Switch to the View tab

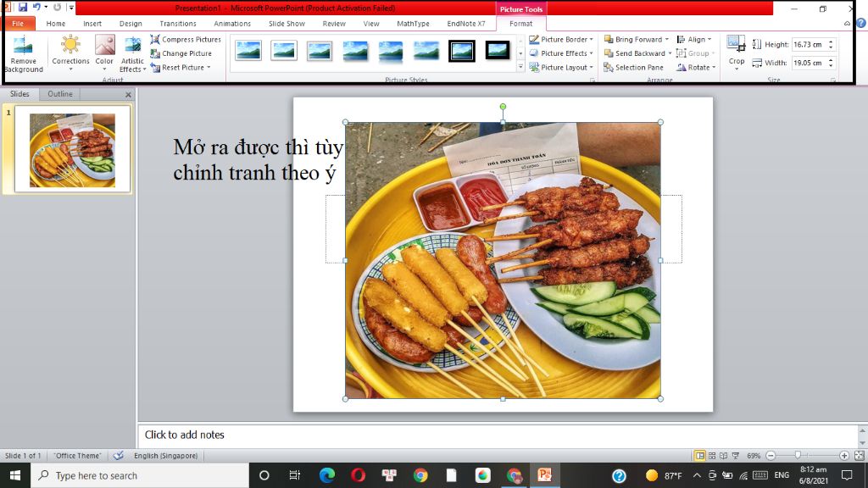(x=371, y=23)
